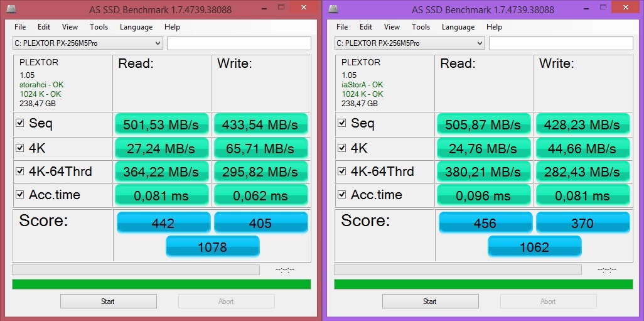Click the Abort button in the left window
Screen dimensions: 644x321
tap(227, 302)
